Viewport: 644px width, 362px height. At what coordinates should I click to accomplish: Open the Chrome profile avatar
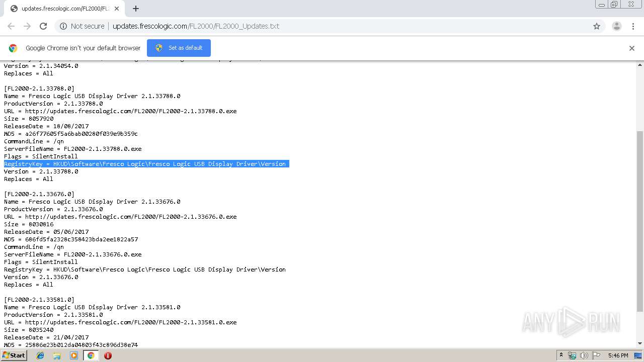click(617, 26)
